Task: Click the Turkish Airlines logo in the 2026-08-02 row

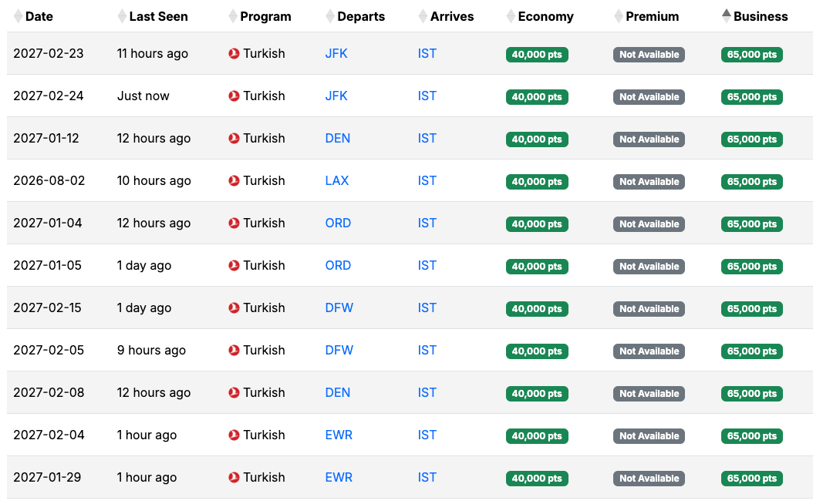Action: point(234,181)
